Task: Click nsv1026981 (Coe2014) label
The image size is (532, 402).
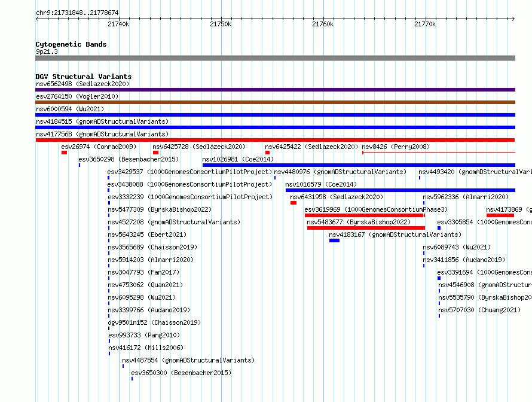Action: 238,159
